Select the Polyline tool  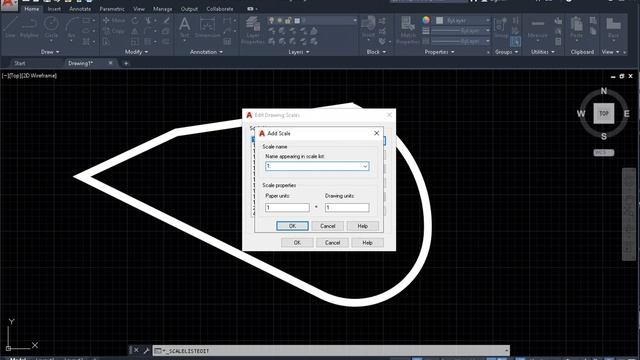click(29, 27)
